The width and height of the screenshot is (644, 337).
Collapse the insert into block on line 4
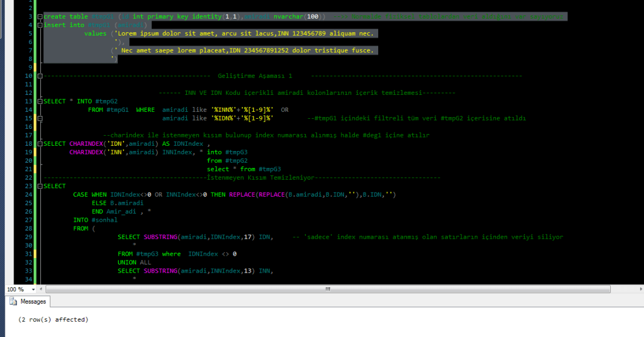39,25
